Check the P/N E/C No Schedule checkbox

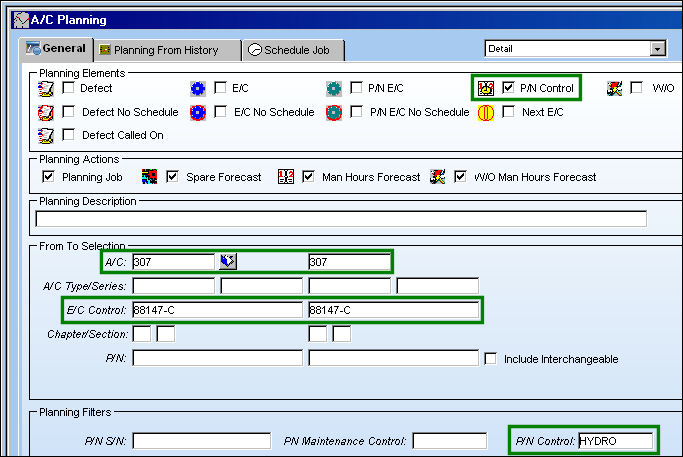tap(356, 112)
